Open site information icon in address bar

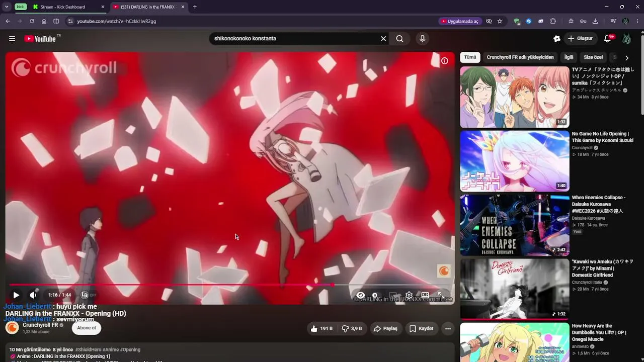point(70,21)
